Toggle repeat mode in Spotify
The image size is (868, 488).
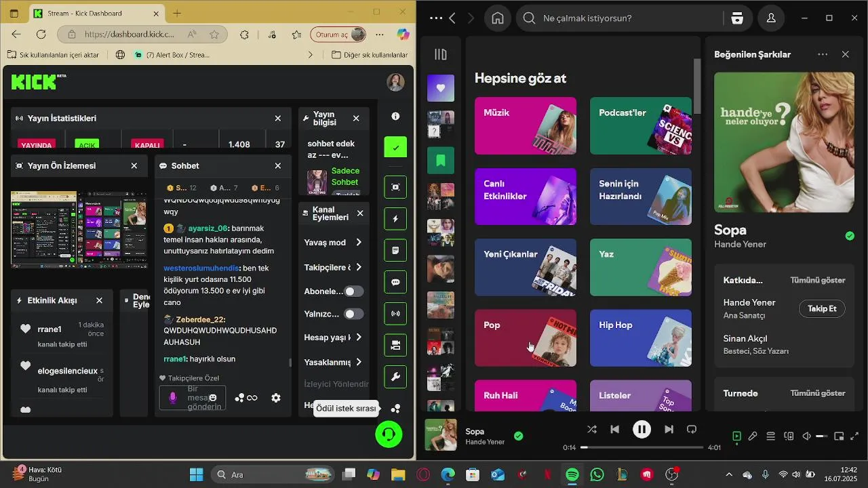pos(692,429)
